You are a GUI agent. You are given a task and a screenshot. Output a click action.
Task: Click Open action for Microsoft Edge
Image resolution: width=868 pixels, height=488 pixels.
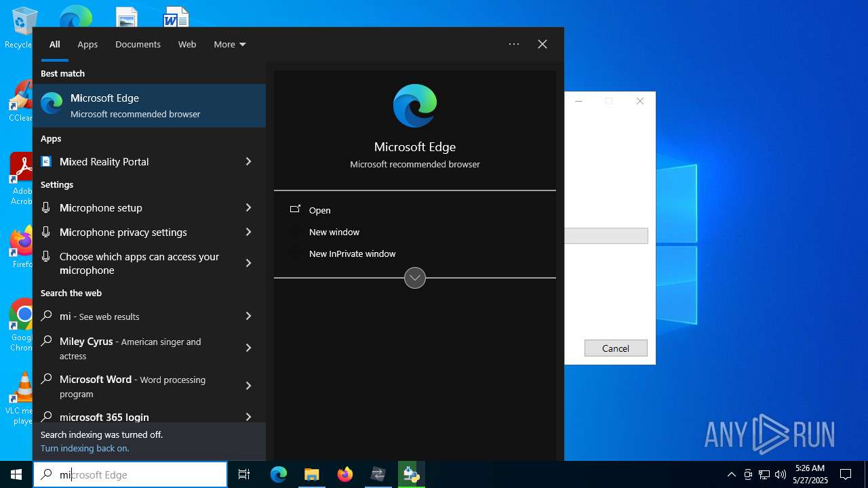coord(320,210)
